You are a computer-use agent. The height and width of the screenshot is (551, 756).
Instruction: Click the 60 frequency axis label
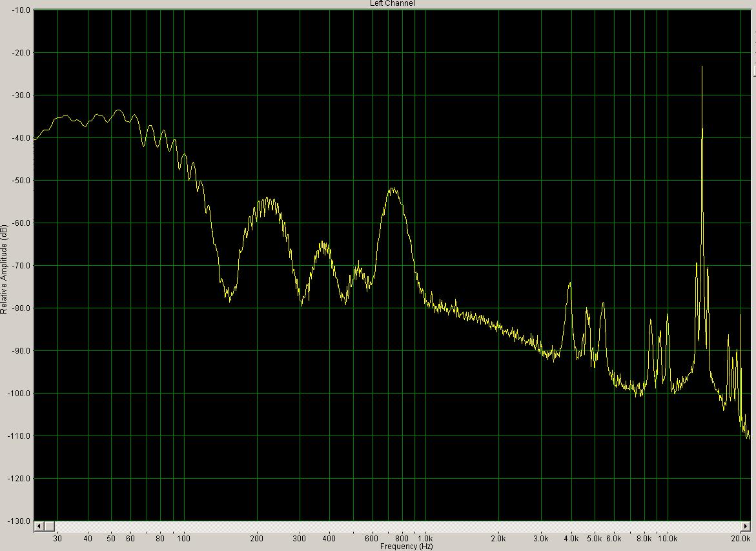pyautogui.click(x=130, y=539)
